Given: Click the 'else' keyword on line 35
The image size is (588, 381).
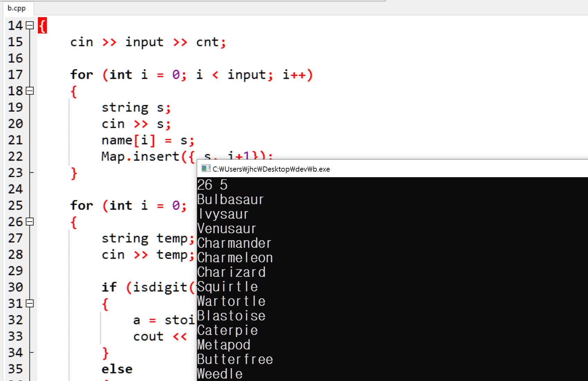Looking at the screenshot, I should [117, 369].
